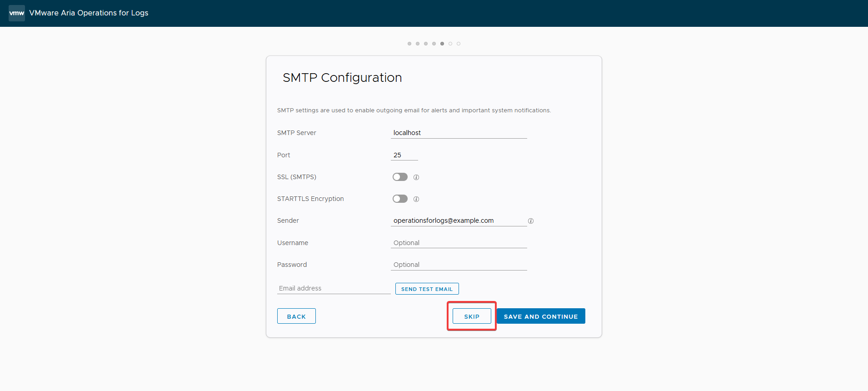Enable the SSL (SMTPS) toggle
The image size is (868, 391).
[x=400, y=177]
